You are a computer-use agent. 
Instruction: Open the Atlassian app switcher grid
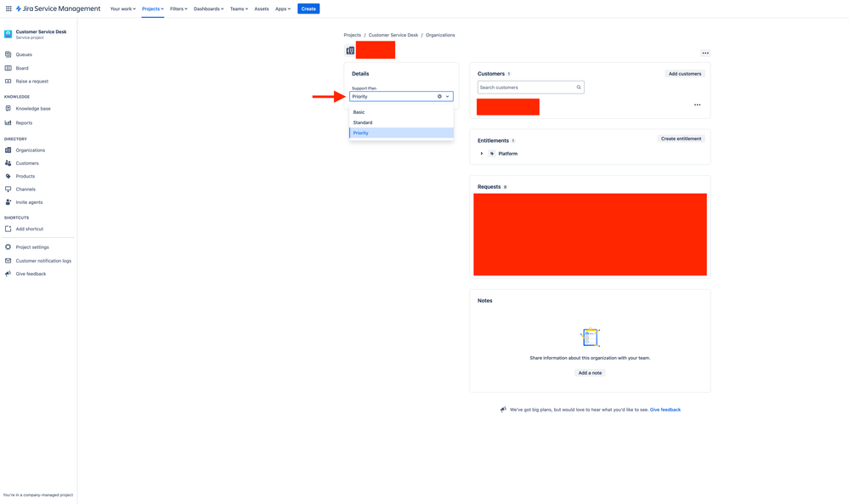pyautogui.click(x=8, y=8)
